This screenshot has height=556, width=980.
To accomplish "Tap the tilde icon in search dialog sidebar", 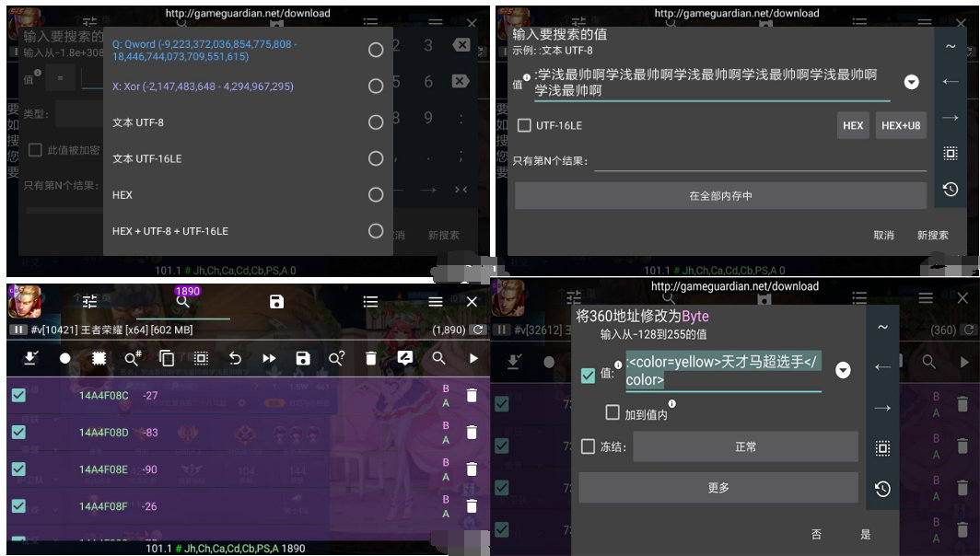I will (951, 46).
